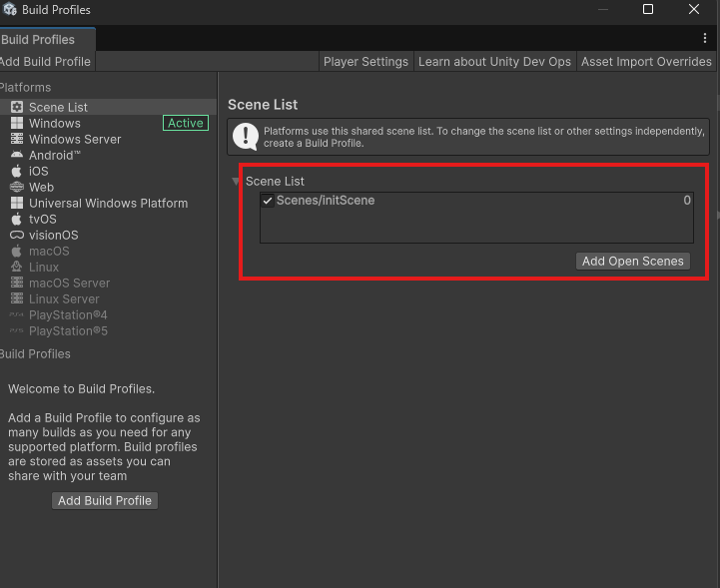Select the Linux Server platform
The image size is (720, 588).
[109, 298]
